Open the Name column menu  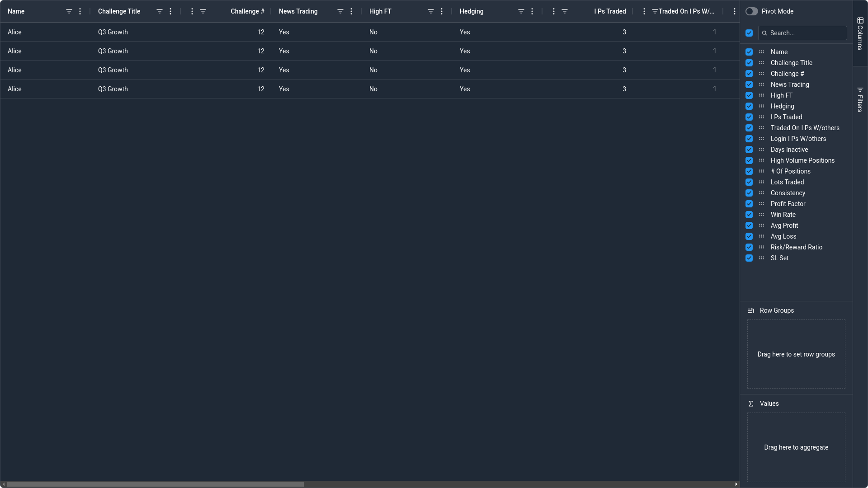[80, 11]
